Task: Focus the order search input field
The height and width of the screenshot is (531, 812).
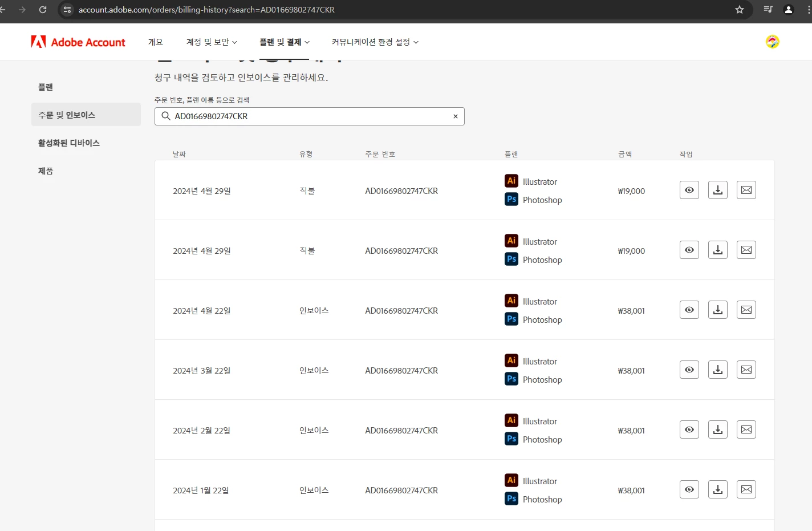Action: click(x=310, y=116)
